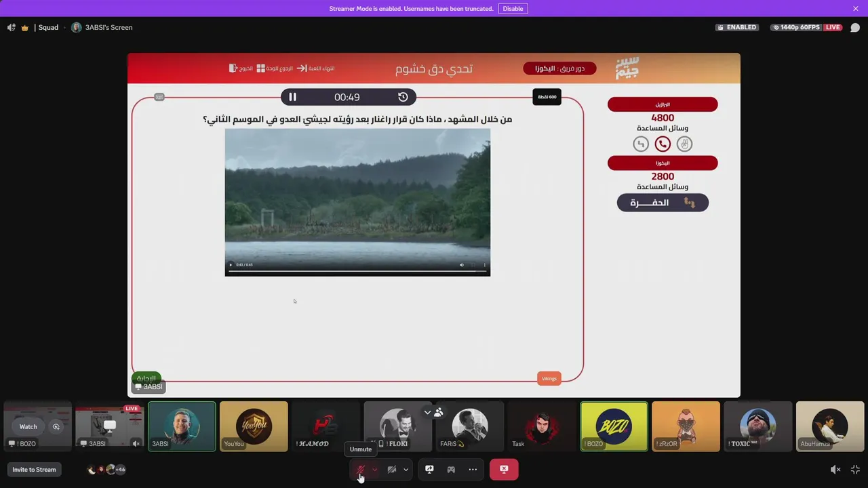Turn on the camera
868x488 pixels.
click(x=391, y=470)
